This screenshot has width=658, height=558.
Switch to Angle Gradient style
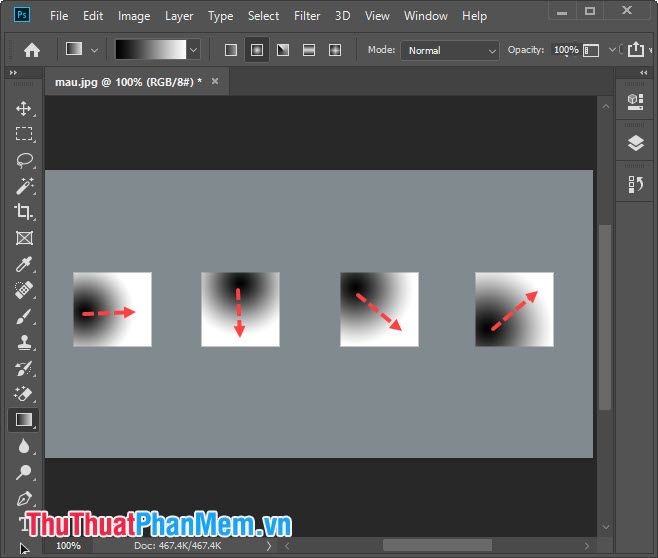click(283, 50)
